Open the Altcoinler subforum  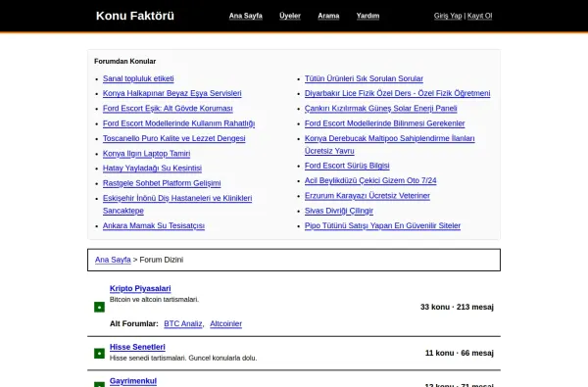coord(225,323)
